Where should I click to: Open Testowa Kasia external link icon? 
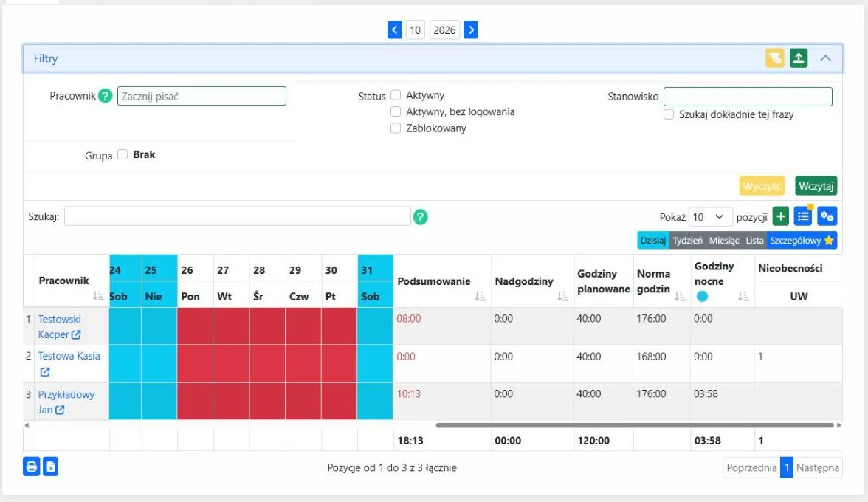pyautogui.click(x=45, y=372)
